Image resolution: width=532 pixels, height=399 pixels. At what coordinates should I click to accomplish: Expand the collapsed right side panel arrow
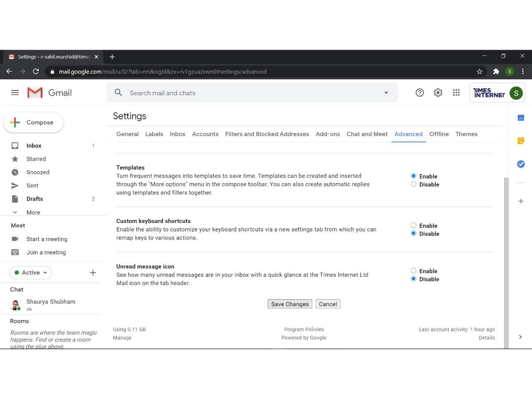520,337
